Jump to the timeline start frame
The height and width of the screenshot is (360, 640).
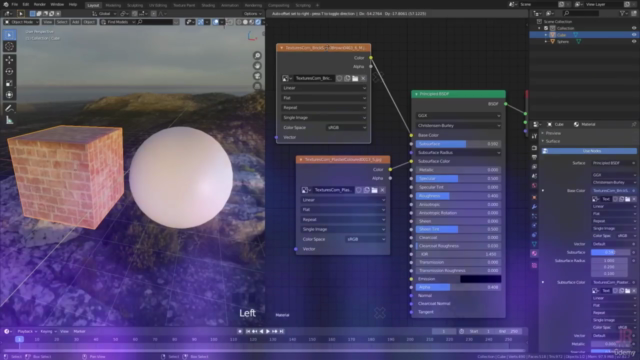pyautogui.click(x=248, y=331)
